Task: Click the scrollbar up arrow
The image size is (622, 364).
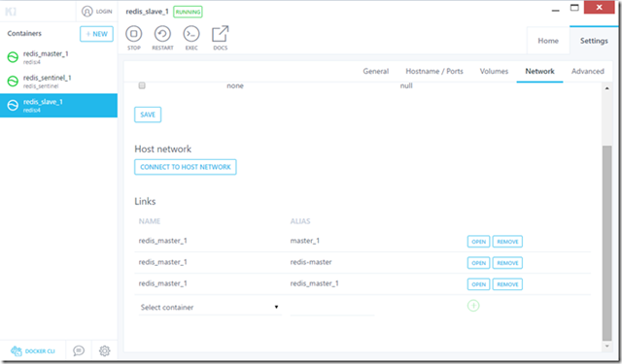Action: click(x=606, y=88)
